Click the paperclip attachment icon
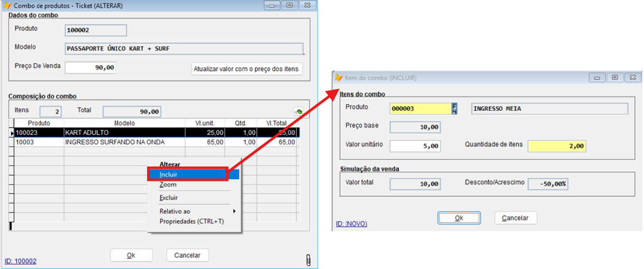 pyautogui.click(x=309, y=260)
